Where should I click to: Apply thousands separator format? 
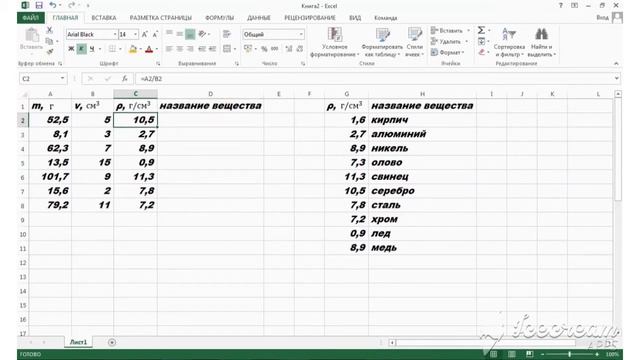pyautogui.click(x=275, y=49)
